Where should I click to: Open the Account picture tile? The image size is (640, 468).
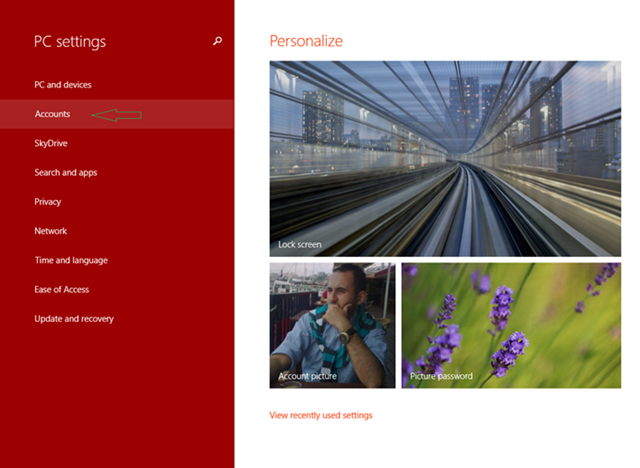click(x=332, y=325)
